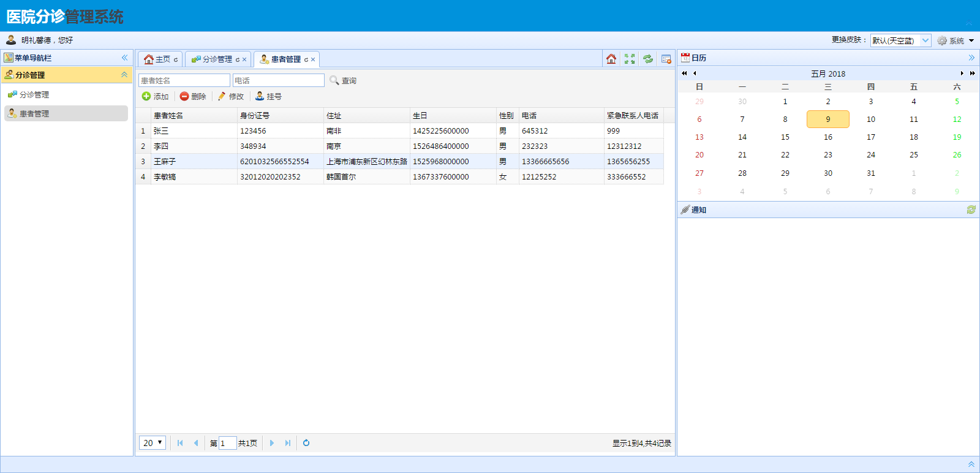Viewport: 980px width, 473px height.
Task: Click emergency phone cell 12312312
Action: pos(633,146)
